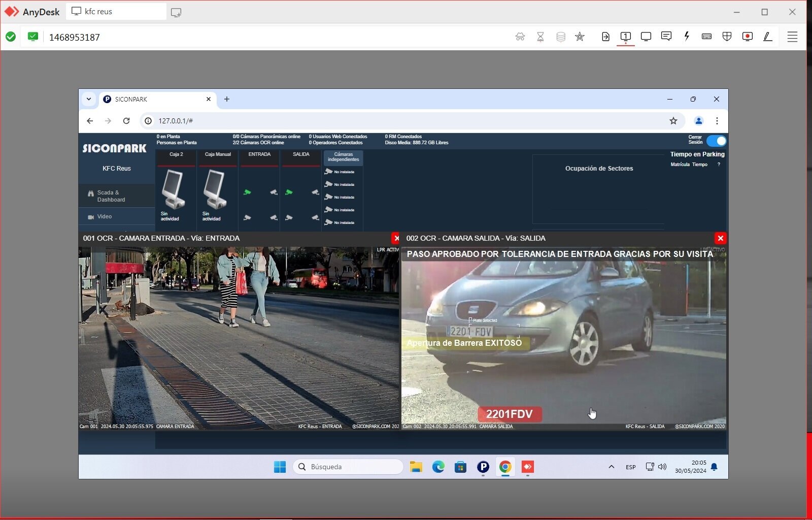Click the green SALIDA camera icon

point(289,192)
